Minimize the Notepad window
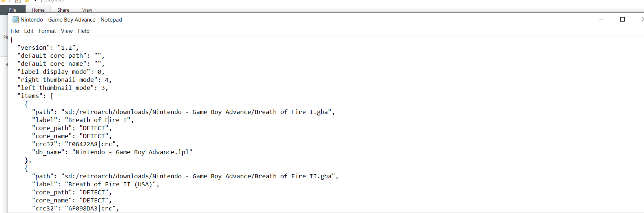The width and height of the screenshot is (644, 213). tap(601, 19)
